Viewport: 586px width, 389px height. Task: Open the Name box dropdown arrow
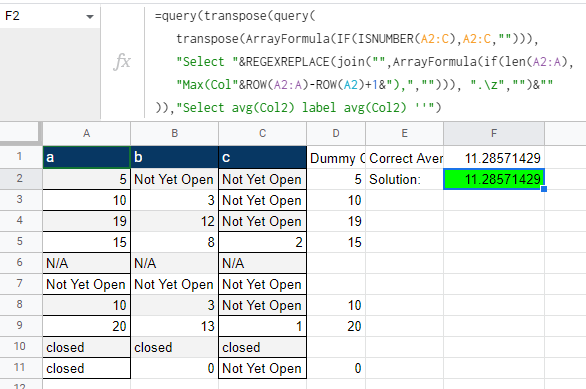[x=90, y=17]
